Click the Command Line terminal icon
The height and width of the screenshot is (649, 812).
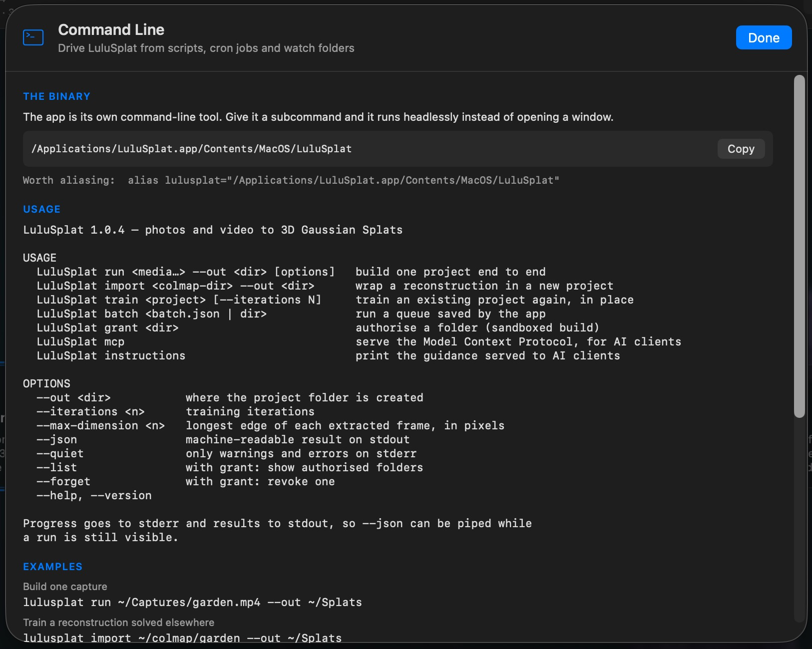pos(33,37)
